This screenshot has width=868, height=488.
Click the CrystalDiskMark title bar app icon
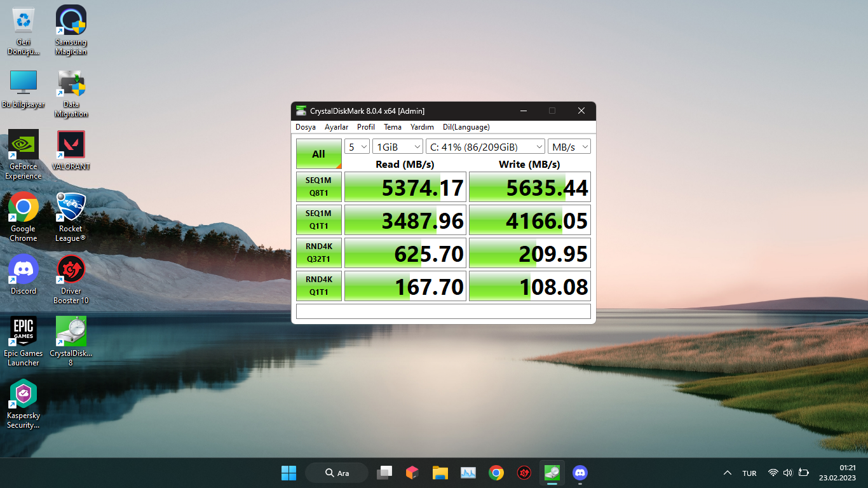click(x=301, y=111)
